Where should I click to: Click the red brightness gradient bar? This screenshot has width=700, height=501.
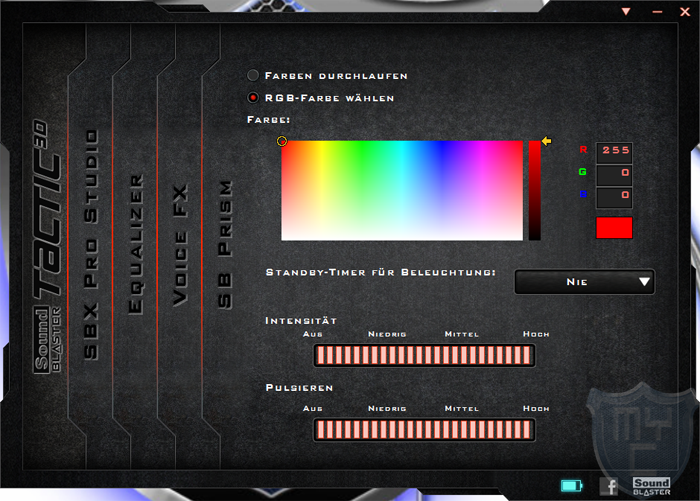coord(534,191)
